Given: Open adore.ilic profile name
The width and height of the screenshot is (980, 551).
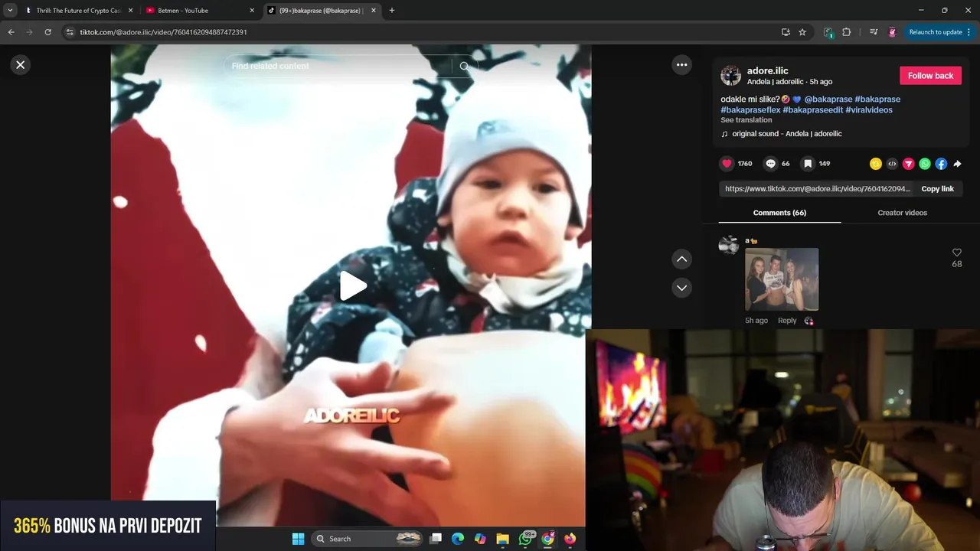Looking at the screenshot, I should click(767, 71).
